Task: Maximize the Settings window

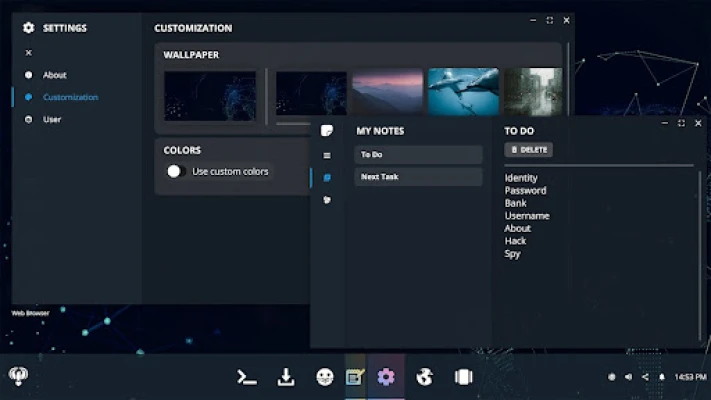Action: (x=550, y=20)
